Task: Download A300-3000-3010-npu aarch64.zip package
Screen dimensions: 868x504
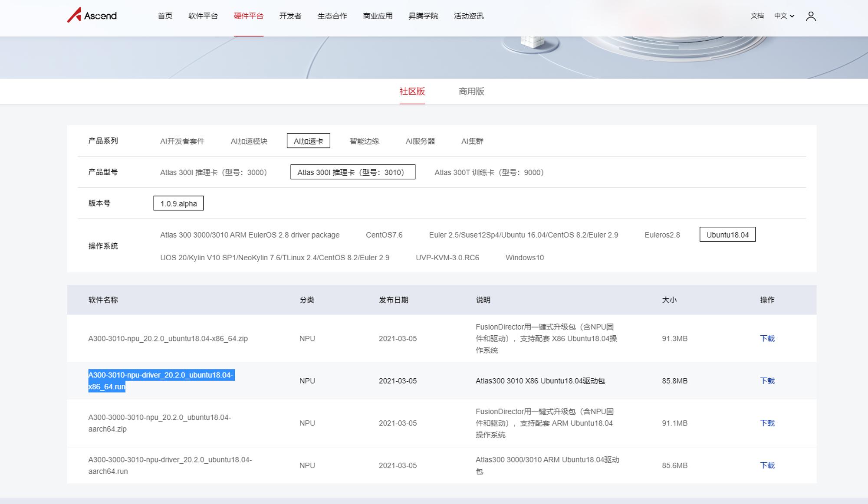Action: [767, 423]
